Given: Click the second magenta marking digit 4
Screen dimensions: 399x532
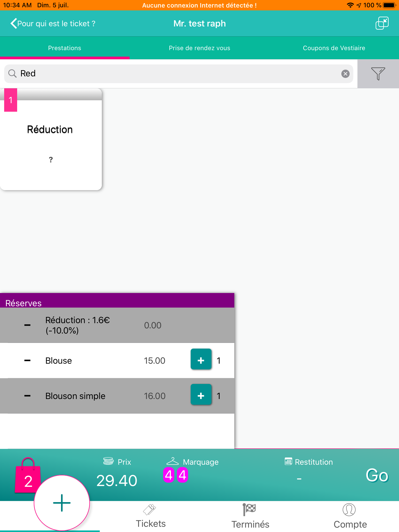Looking at the screenshot, I should pos(182,475).
